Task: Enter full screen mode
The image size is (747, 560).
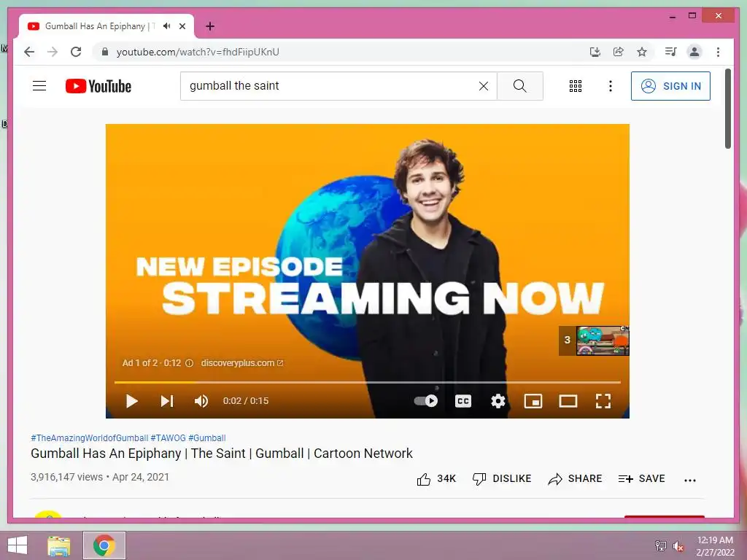Action: click(x=603, y=401)
